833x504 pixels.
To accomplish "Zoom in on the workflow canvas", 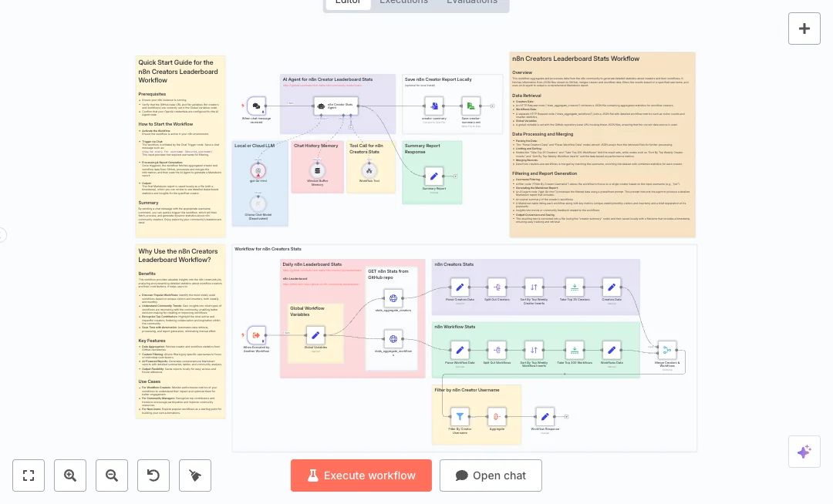I will [70, 475].
